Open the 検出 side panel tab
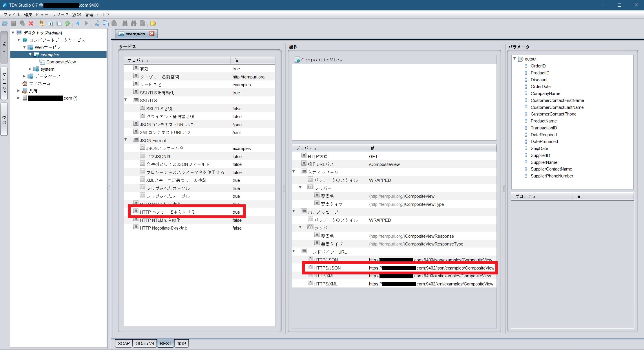The image size is (644, 350). [x=4, y=119]
